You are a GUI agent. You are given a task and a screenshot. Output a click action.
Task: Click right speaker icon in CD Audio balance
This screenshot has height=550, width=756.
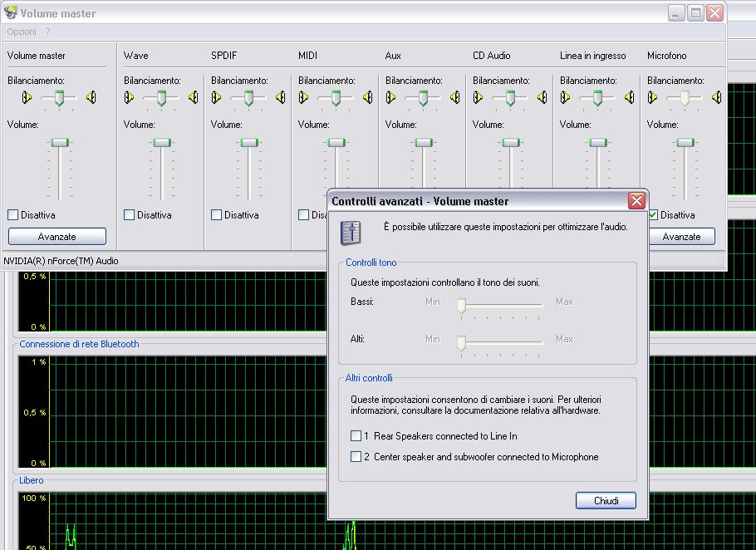pos(542,97)
